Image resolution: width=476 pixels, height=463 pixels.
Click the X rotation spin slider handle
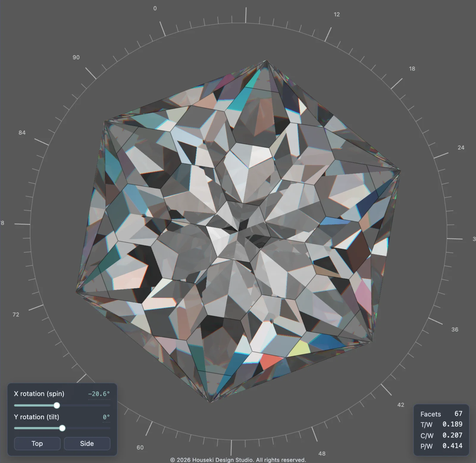[x=57, y=405]
